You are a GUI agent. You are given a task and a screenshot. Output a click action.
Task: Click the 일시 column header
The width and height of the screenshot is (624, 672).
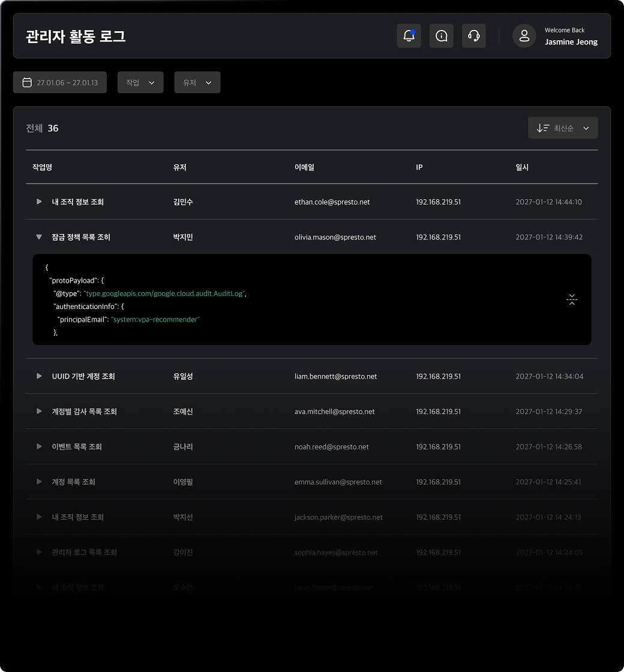tap(522, 167)
